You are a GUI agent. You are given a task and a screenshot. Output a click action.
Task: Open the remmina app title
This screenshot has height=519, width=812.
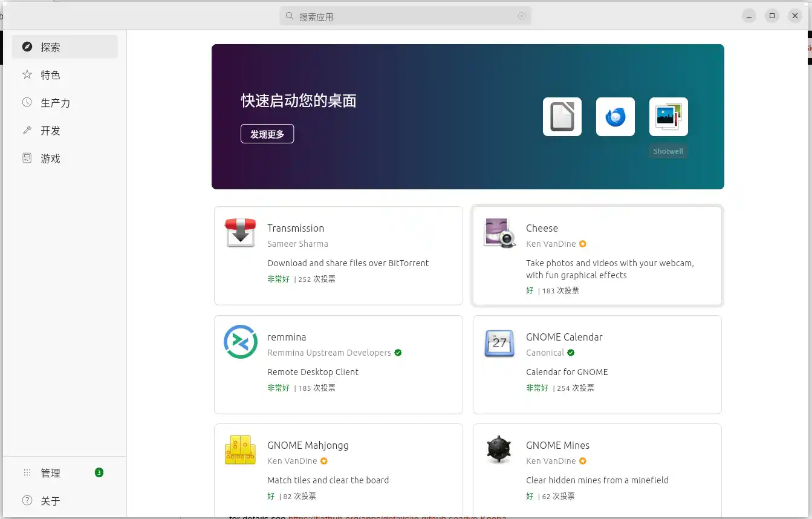[x=287, y=337]
